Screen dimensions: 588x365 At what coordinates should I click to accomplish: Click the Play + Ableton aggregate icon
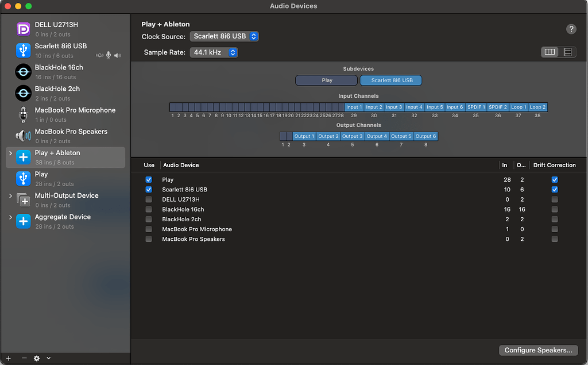(23, 157)
